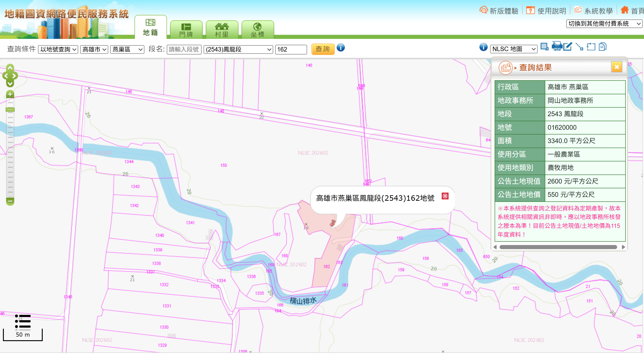Pan map up with the arrow control
The width and height of the screenshot is (644, 354).
coord(10,68)
